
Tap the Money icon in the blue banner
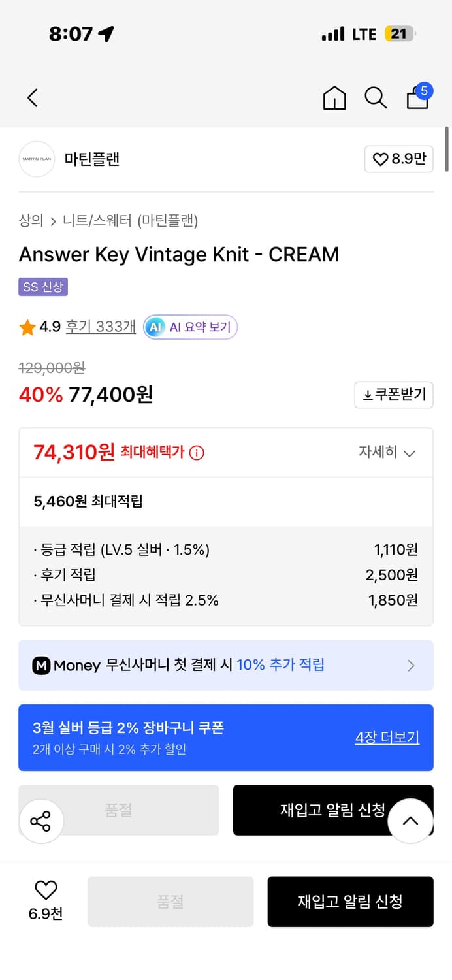(42, 665)
